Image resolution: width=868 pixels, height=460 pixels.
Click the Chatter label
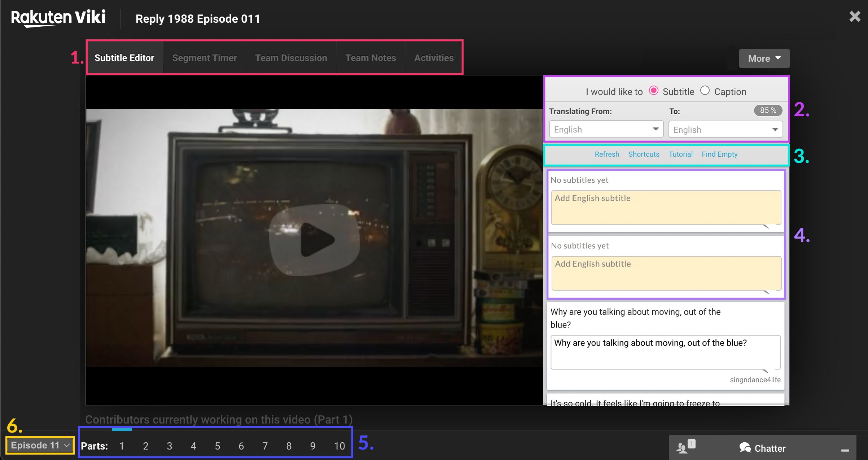[770, 448]
